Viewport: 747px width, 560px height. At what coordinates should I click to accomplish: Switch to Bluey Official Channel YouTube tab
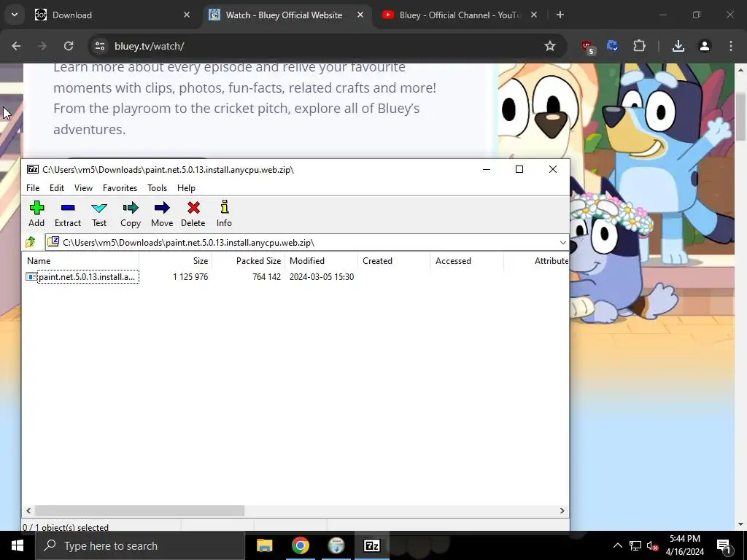[459, 15]
